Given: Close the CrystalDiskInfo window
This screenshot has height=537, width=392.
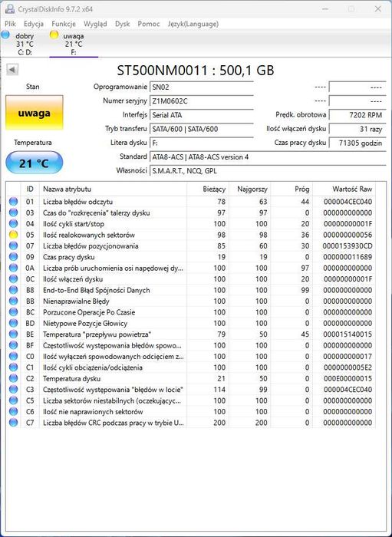Looking at the screenshot, I should (x=377, y=9).
